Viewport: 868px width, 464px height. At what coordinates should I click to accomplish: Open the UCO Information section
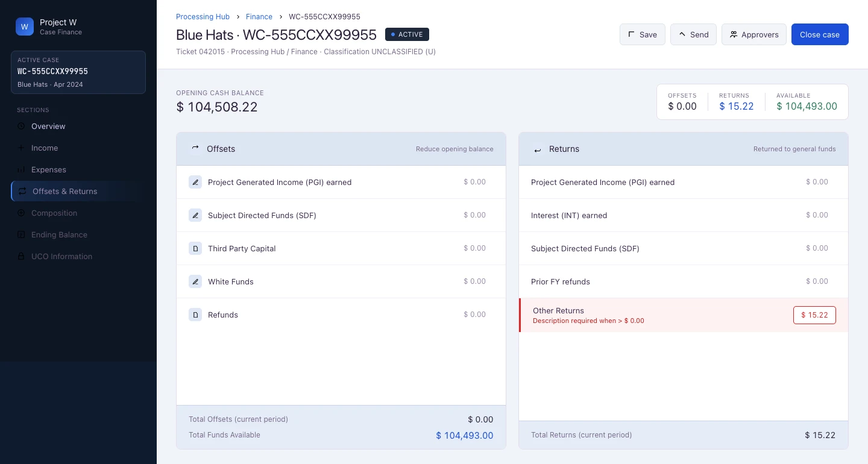pos(78,257)
